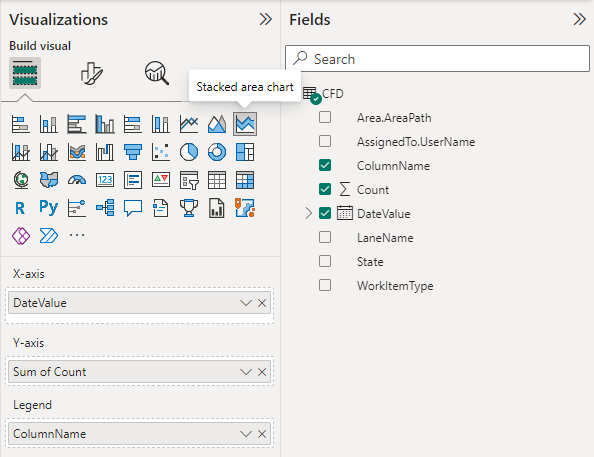Image resolution: width=594 pixels, height=457 pixels.
Task: Check the AssignedTo.UserName field
Action: [x=325, y=141]
